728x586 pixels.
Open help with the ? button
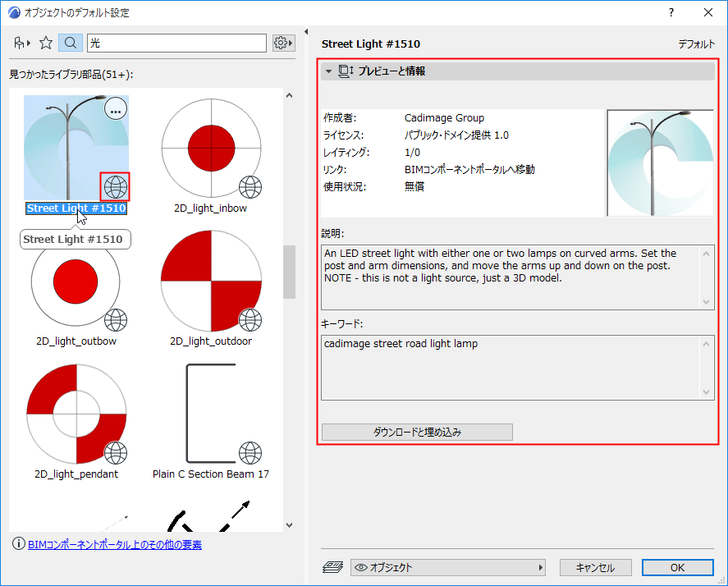point(671,12)
